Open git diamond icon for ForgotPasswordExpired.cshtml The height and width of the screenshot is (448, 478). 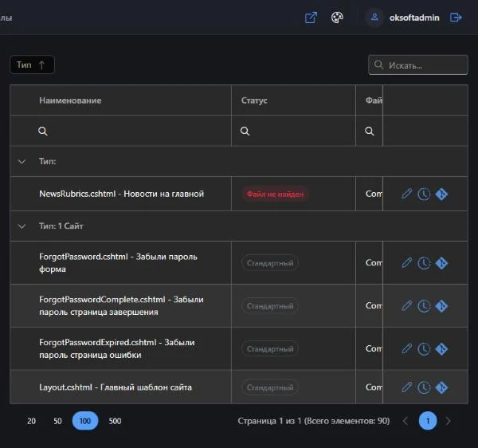tap(441, 349)
